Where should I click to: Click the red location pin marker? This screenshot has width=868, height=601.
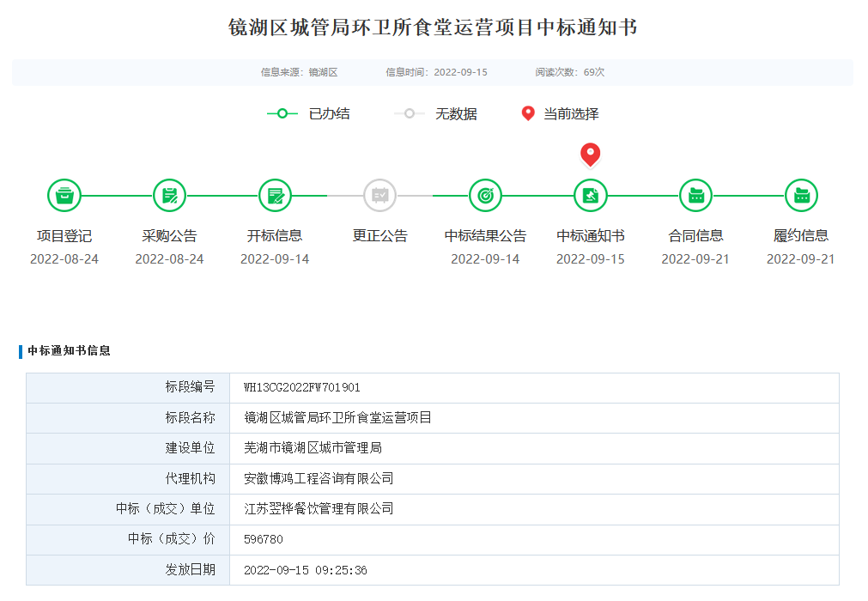click(x=589, y=155)
